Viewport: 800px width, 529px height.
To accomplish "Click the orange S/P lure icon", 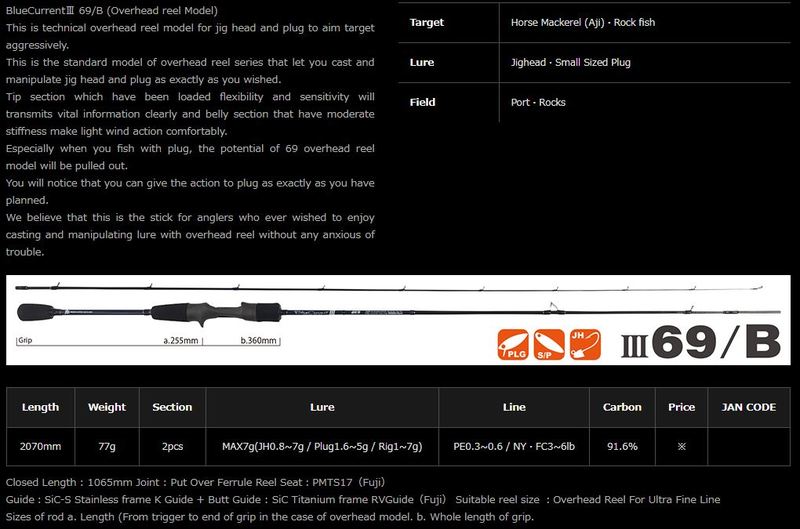I will (549, 344).
